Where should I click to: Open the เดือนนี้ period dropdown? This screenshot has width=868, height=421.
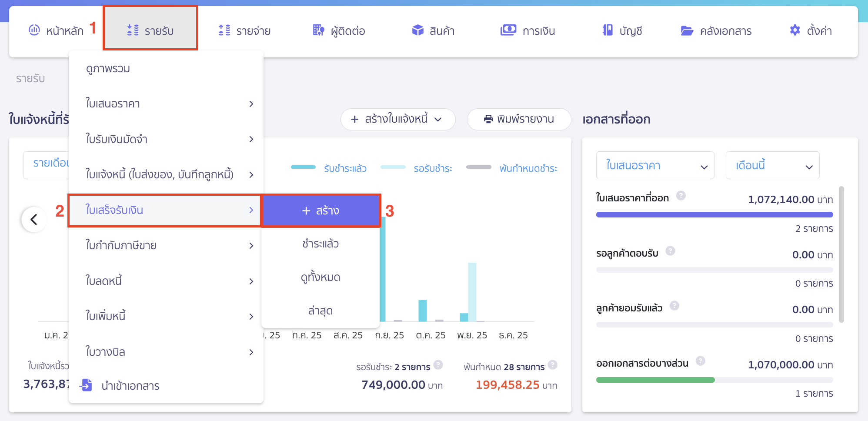point(773,165)
